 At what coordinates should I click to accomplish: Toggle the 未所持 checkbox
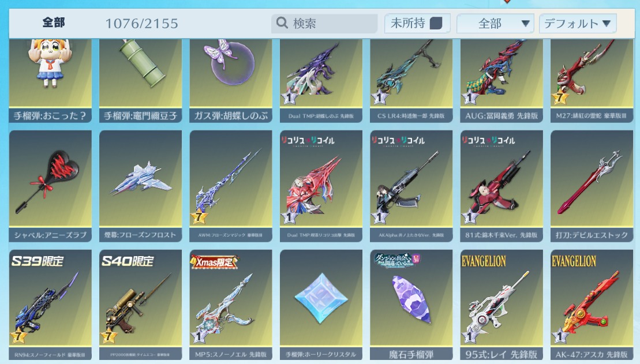(436, 23)
